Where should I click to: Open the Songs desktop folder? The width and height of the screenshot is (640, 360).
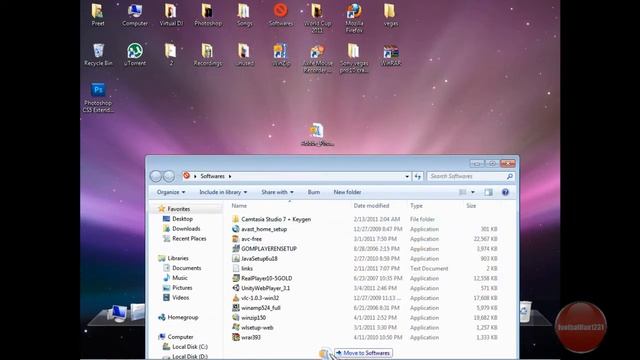(244, 14)
